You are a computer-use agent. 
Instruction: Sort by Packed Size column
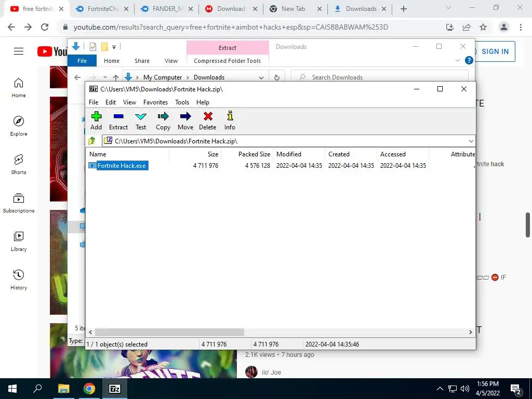pyautogui.click(x=254, y=154)
